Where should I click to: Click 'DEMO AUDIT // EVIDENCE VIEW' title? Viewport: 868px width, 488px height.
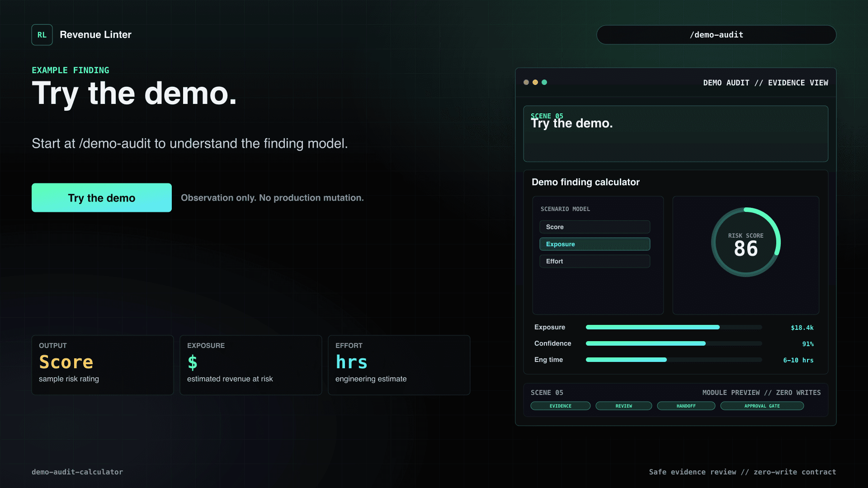coord(765,83)
